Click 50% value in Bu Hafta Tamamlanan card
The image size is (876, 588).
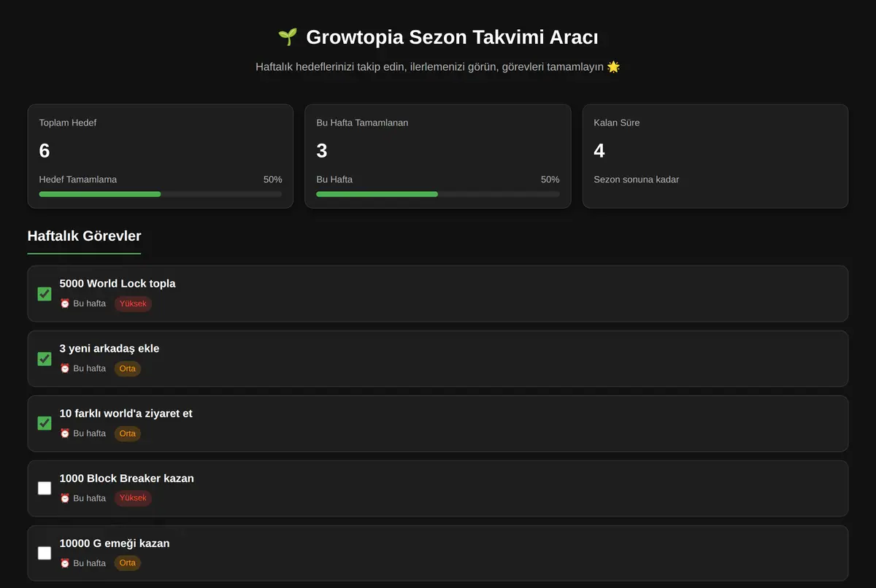pos(550,179)
